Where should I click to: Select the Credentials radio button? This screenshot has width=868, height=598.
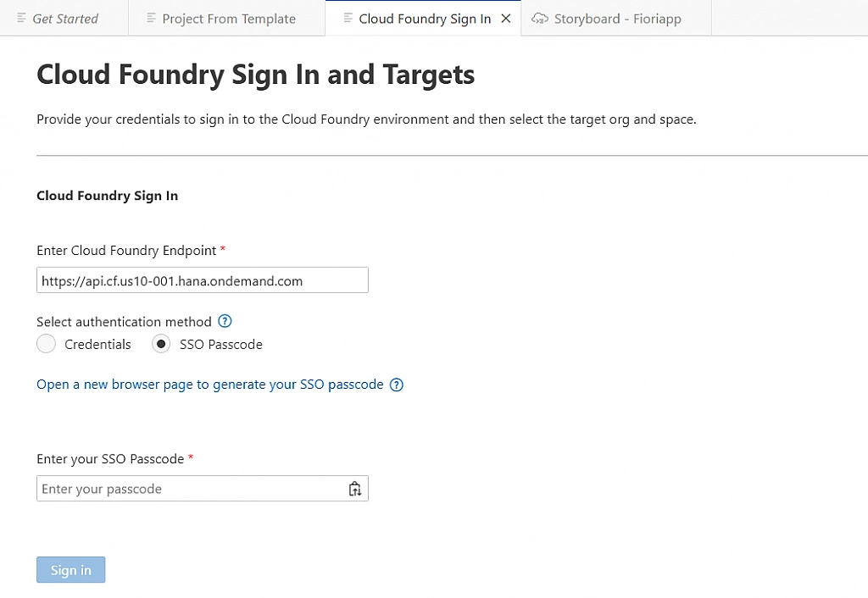click(47, 344)
